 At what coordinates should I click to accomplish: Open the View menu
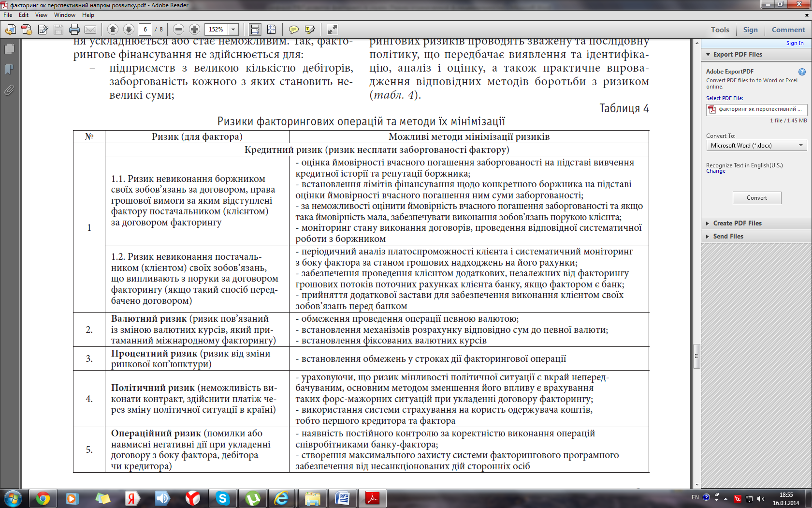tap(41, 15)
